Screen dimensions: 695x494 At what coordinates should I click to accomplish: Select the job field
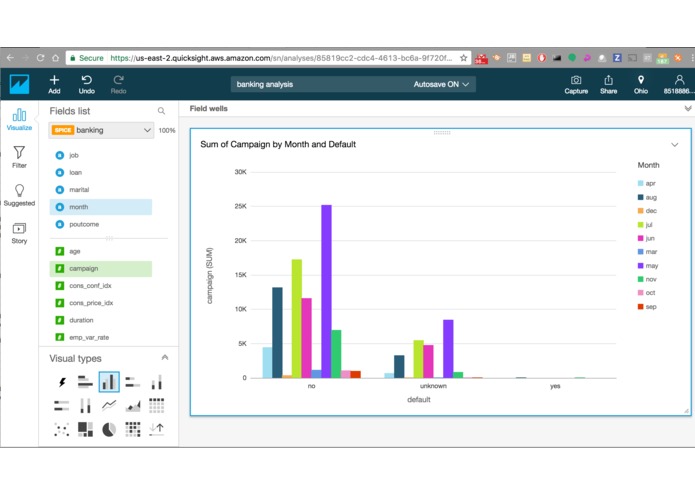coord(101,155)
